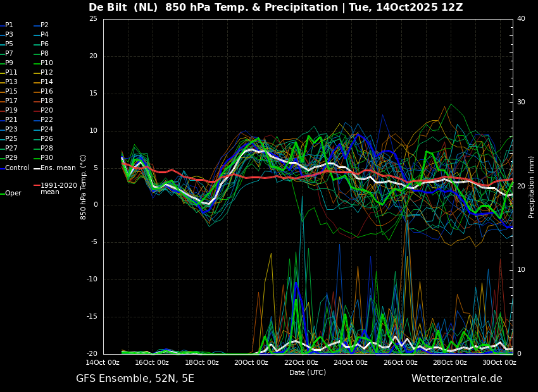Click the P1 legend entry
This screenshot has width=538, height=392.
pos(6,25)
